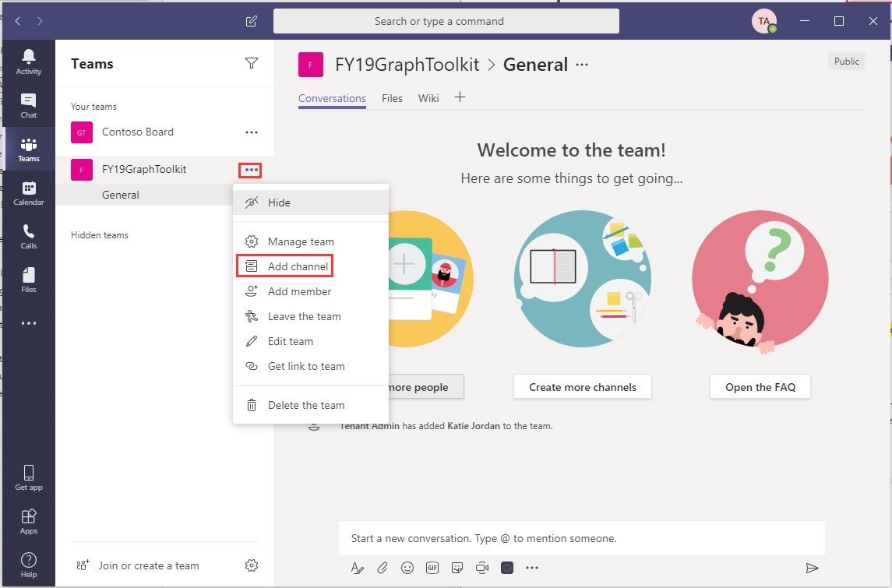Open the emoji picker

pos(407,568)
